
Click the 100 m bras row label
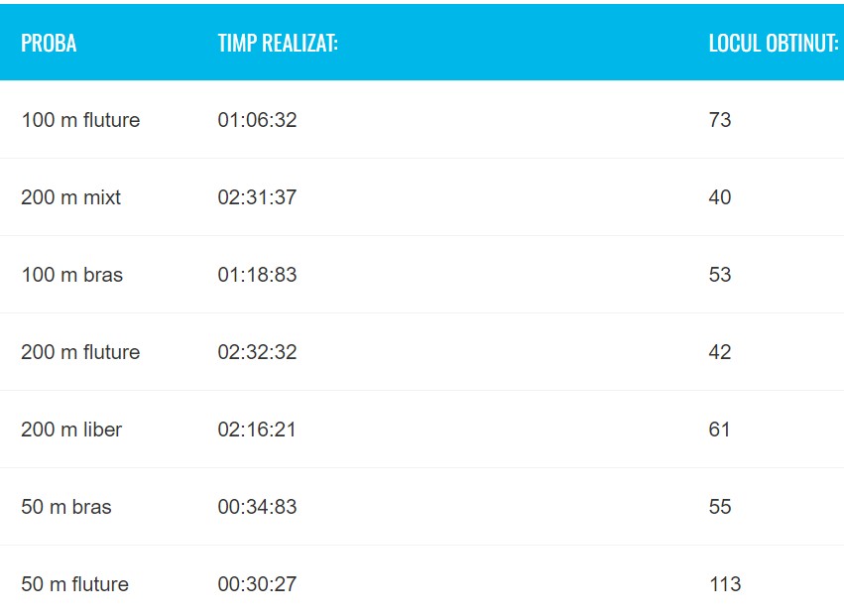(71, 275)
